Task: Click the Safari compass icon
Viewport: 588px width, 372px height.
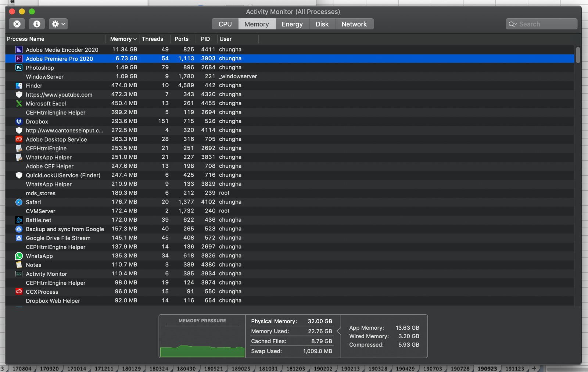Action: pyautogui.click(x=19, y=202)
